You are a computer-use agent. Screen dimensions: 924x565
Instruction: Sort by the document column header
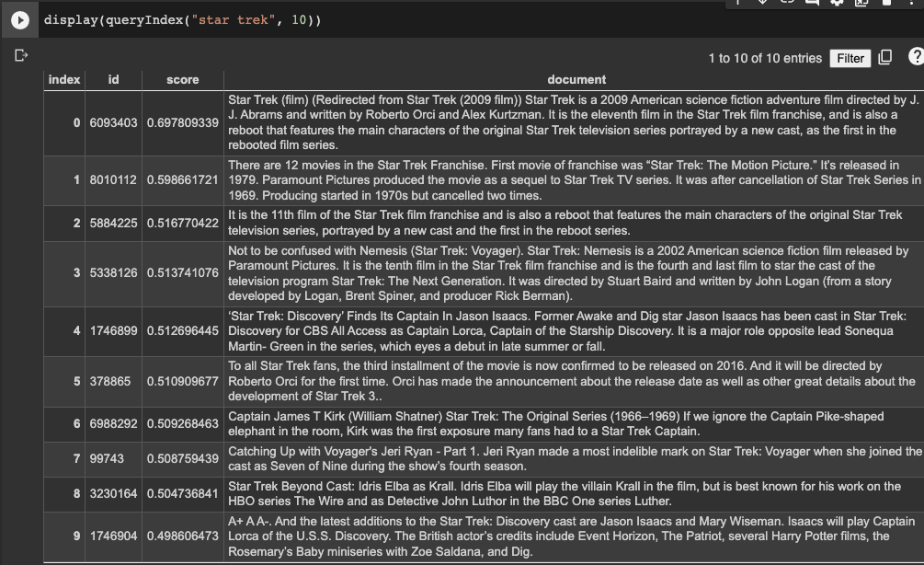click(576, 80)
